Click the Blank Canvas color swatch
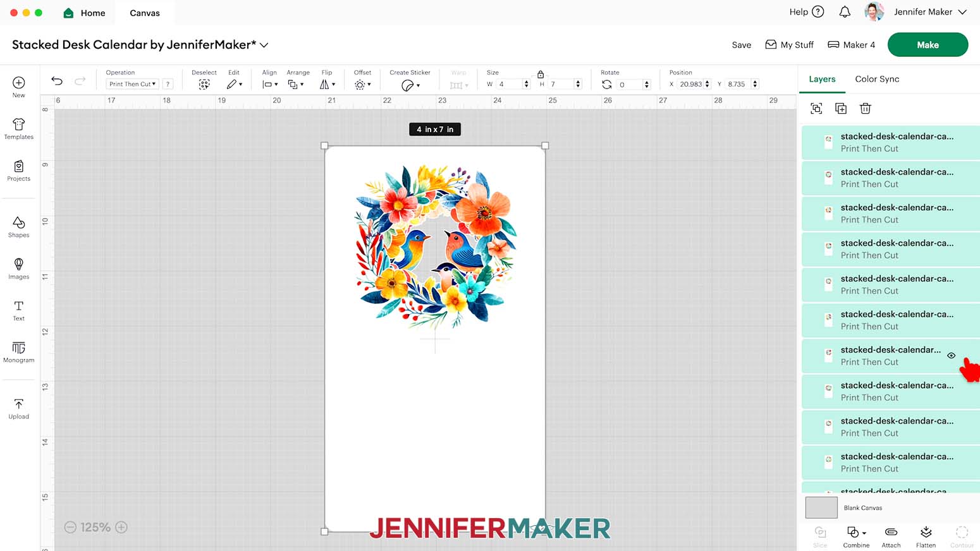 (821, 507)
